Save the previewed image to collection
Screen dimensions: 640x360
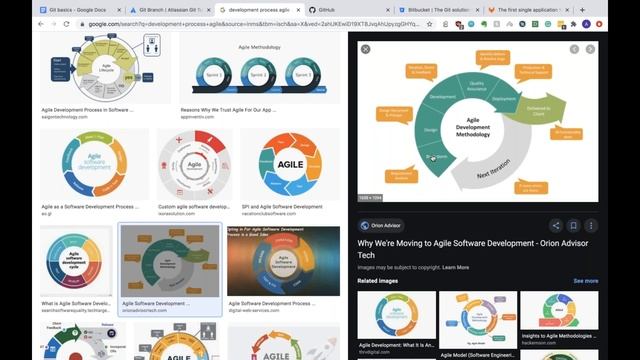click(x=573, y=225)
